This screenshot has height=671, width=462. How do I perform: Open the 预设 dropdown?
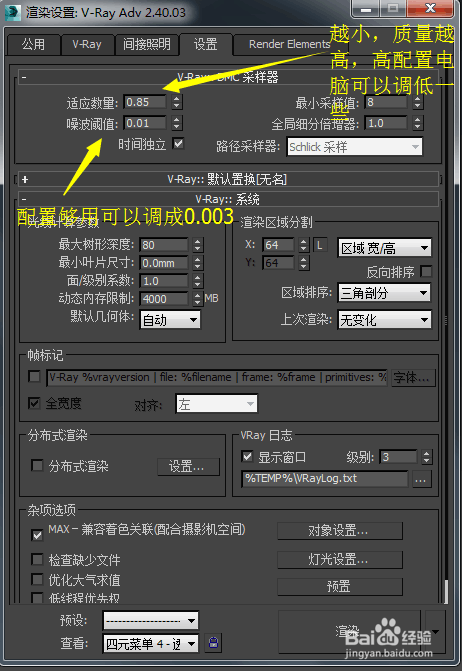click(151, 621)
